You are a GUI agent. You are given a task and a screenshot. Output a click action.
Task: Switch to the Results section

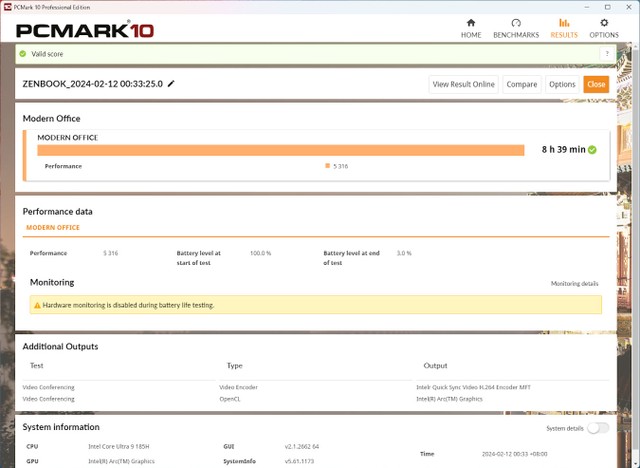(x=564, y=29)
